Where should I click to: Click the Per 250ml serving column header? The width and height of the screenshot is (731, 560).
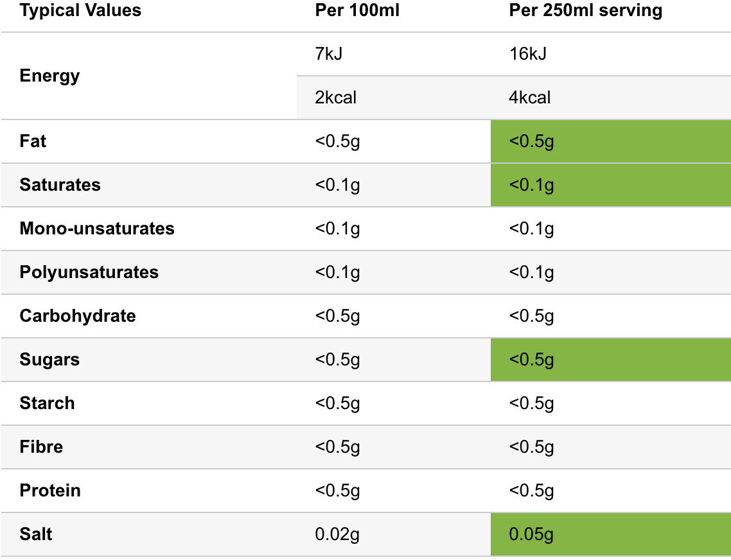pyautogui.click(x=585, y=11)
